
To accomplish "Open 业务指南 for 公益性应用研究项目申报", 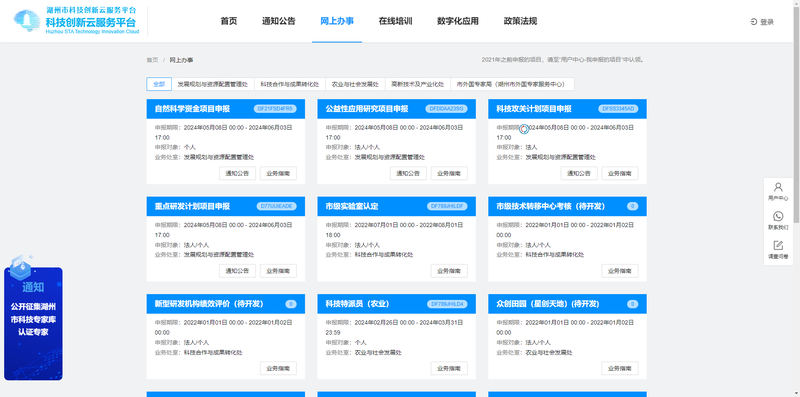I will 449,173.
